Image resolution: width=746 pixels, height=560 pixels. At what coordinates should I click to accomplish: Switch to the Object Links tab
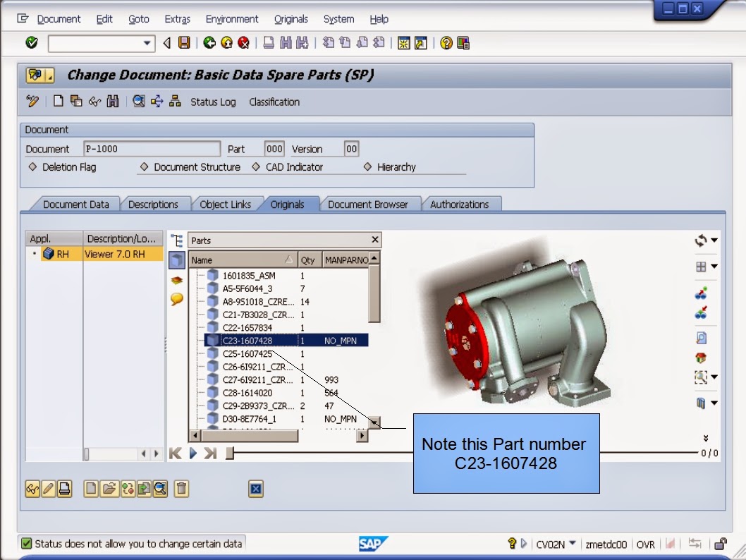coord(224,204)
